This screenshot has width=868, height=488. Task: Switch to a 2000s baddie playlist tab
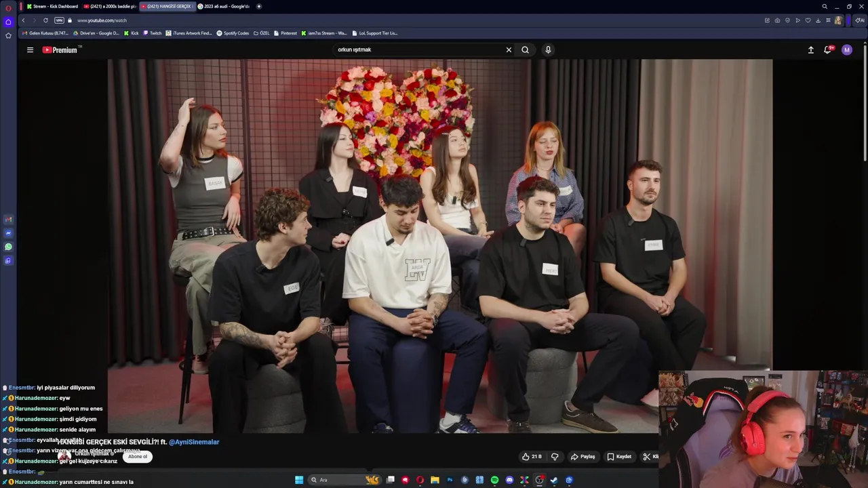[109, 6]
